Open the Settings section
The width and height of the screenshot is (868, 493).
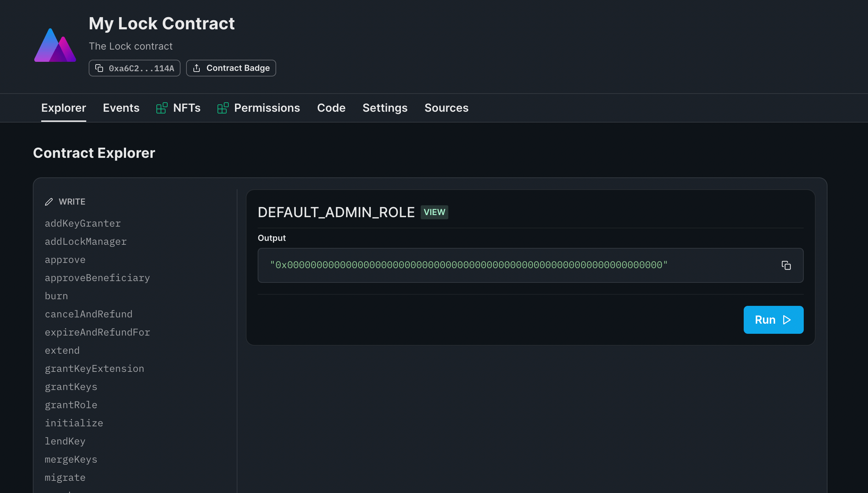click(385, 108)
